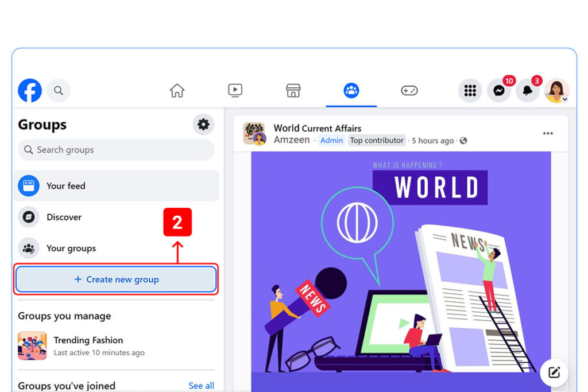Image resolution: width=588 pixels, height=392 pixels.
Task: Go to the Home tab
Action: click(177, 90)
